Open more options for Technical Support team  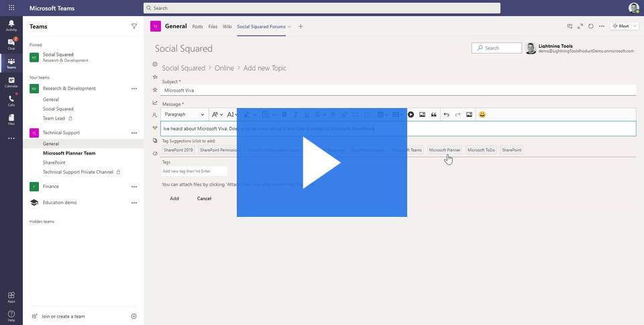click(134, 133)
